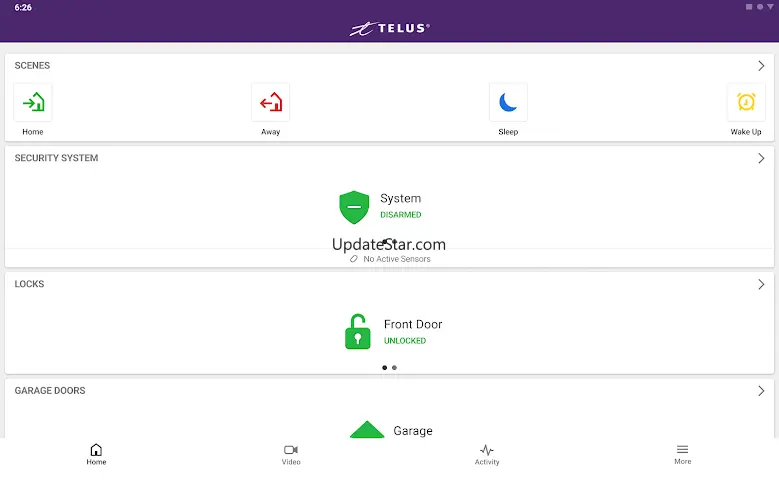
Task: Click the UNLOCKED Front Door status
Action: click(405, 341)
